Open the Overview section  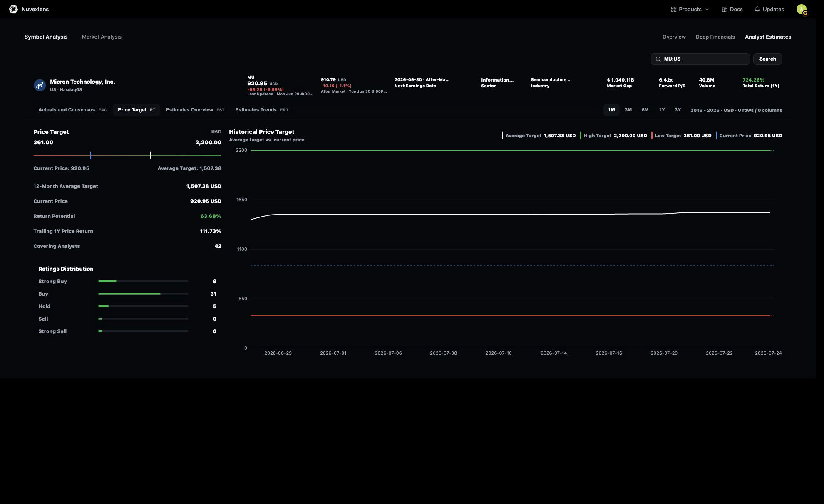point(674,37)
